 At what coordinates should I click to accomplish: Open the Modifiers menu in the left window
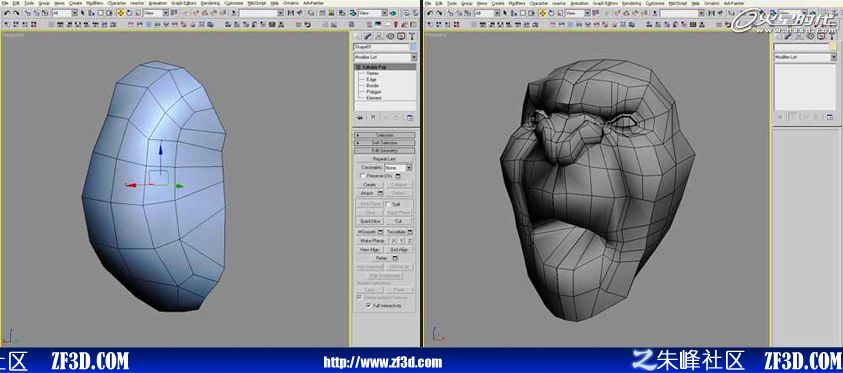[95, 3]
